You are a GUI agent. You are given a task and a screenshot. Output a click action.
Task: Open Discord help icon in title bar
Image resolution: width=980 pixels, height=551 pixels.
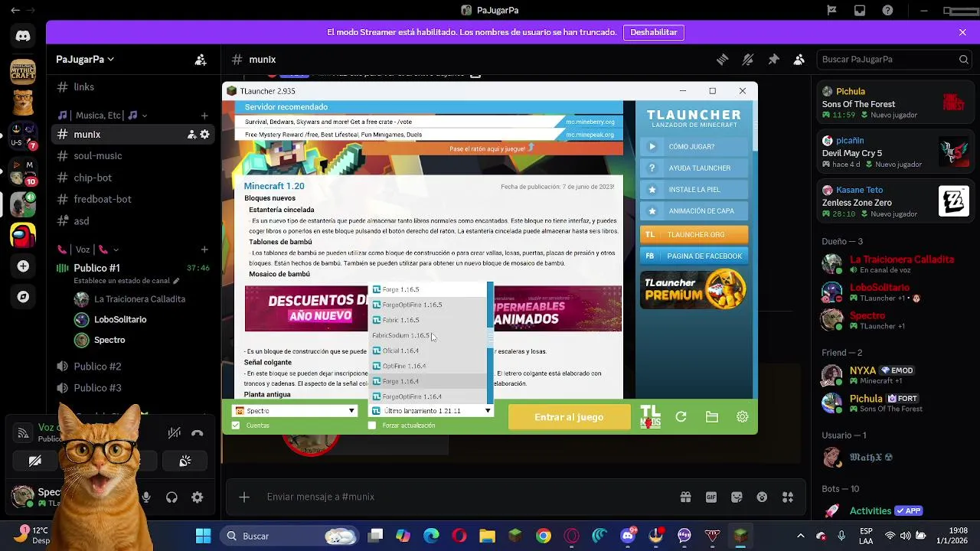tap(887, 11)
